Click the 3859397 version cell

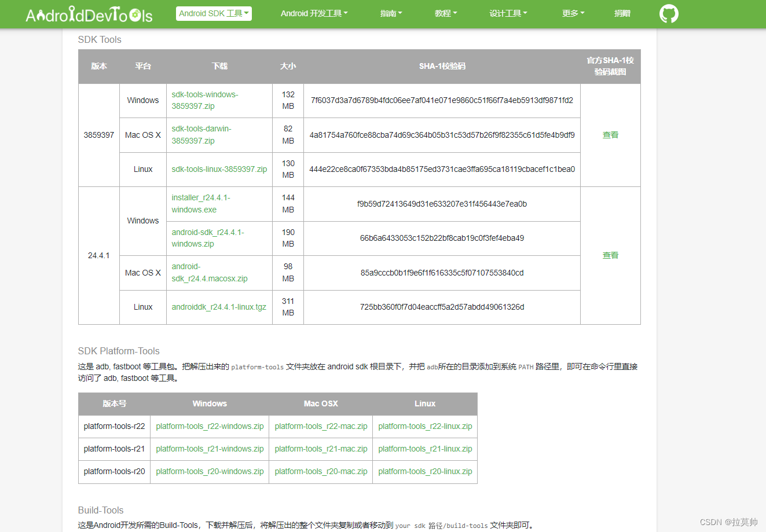point(99,135)
